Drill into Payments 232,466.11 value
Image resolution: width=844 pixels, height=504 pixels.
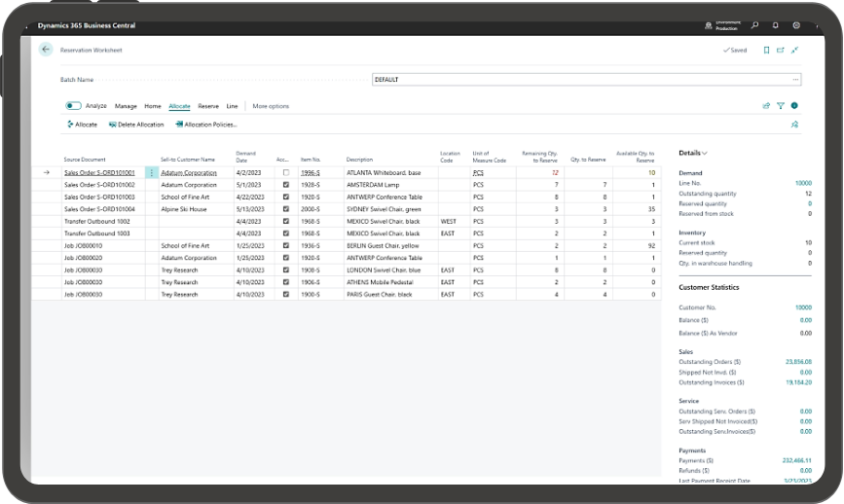pos(796,460)
